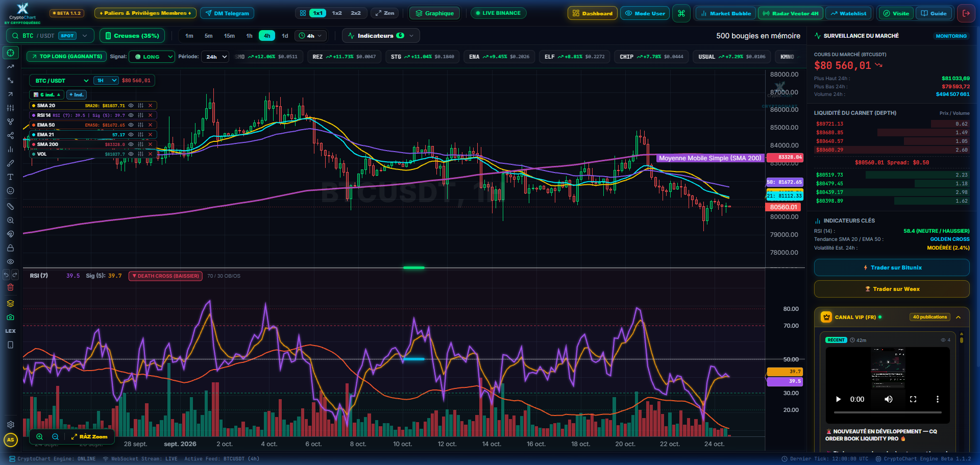Hide the SMA 200 indicator
Image resolution: width=980 pixels, height=465 pixels.
[x=131, y=144]
